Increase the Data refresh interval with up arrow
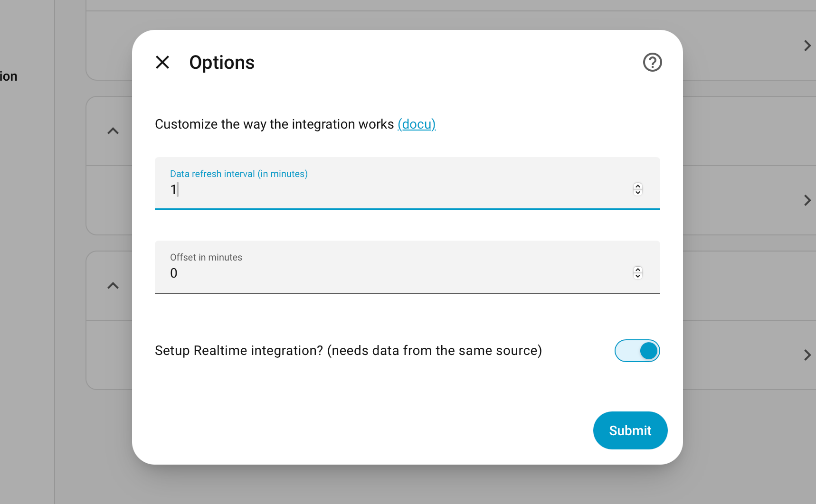The width and height of the screenshot is (816, 504). click(638, 186)
